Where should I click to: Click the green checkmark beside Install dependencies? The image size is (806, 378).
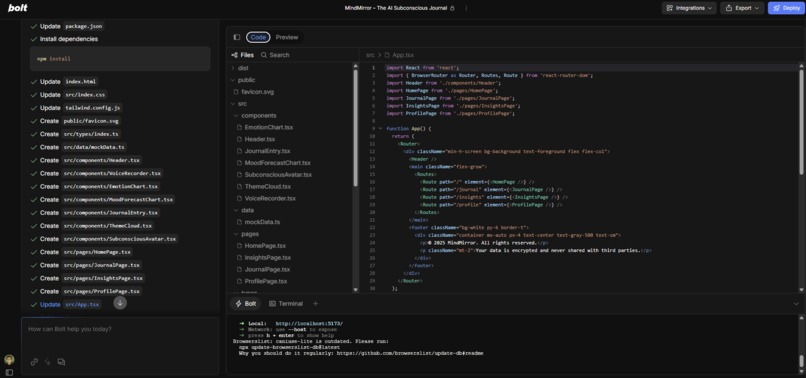[34, 39]
